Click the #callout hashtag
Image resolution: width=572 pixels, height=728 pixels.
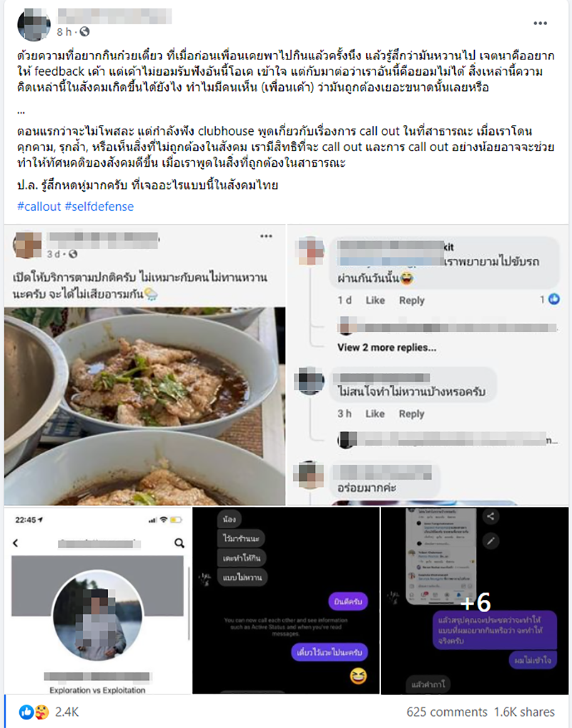click(x=39, y=207)
